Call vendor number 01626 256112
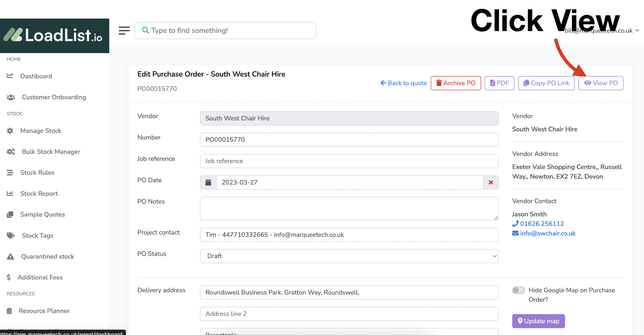 click(542, 224)
